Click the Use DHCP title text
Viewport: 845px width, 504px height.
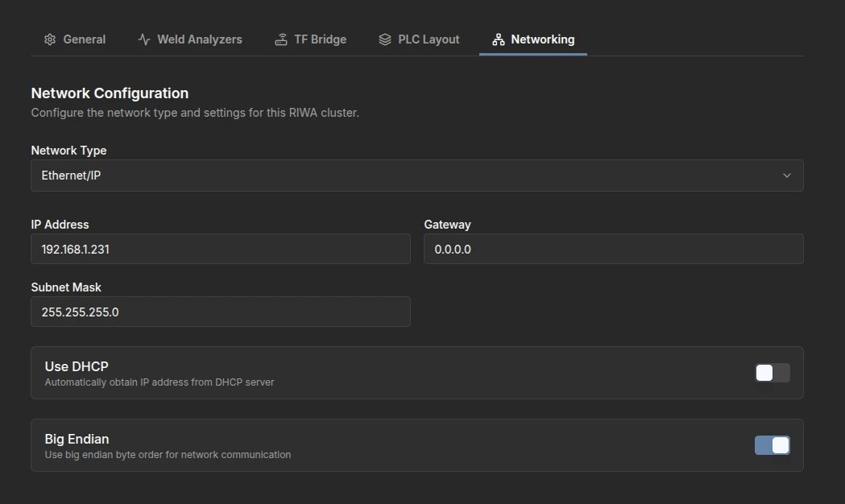(x=77, y=366)
